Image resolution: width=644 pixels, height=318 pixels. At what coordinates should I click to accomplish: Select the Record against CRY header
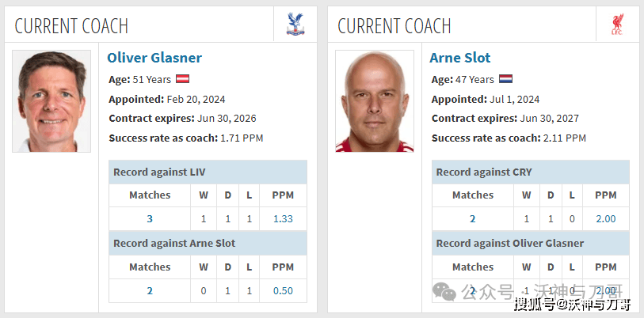coord(531,172)
